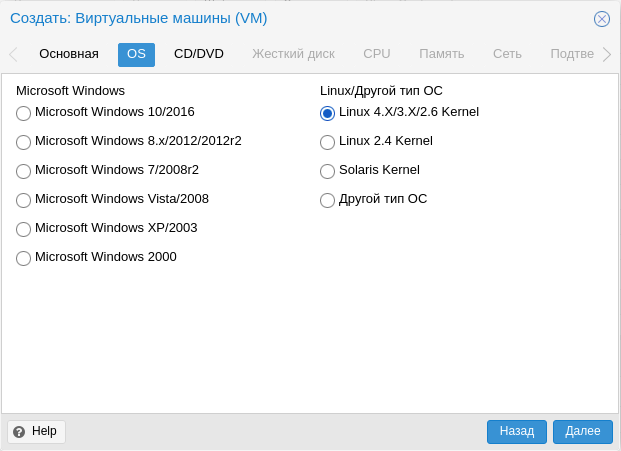Open the CD/DVD tab
621x451 pixels.
[x=199, y=54]
